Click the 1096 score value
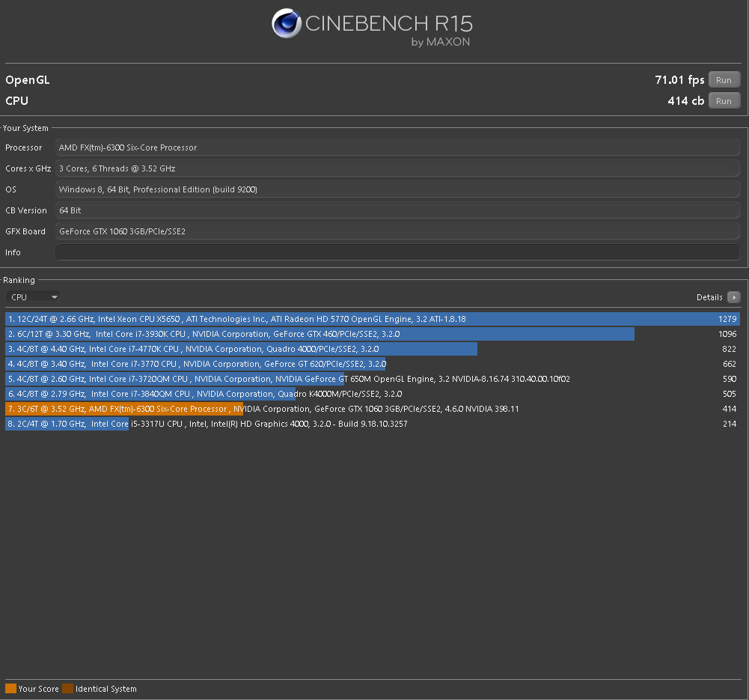The image size is (749, 700). [727, 334]
